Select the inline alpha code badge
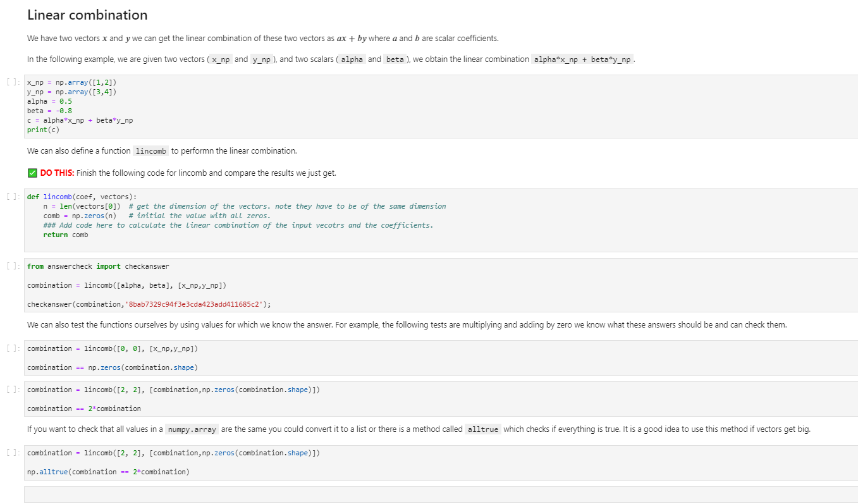The height and width of the screenshot is (504, 858). click(352, 59)
